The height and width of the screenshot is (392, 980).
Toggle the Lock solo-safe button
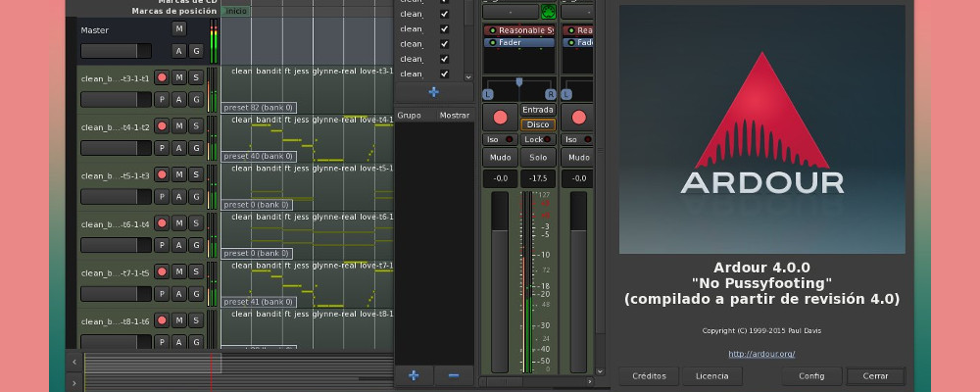pos(538,139)
